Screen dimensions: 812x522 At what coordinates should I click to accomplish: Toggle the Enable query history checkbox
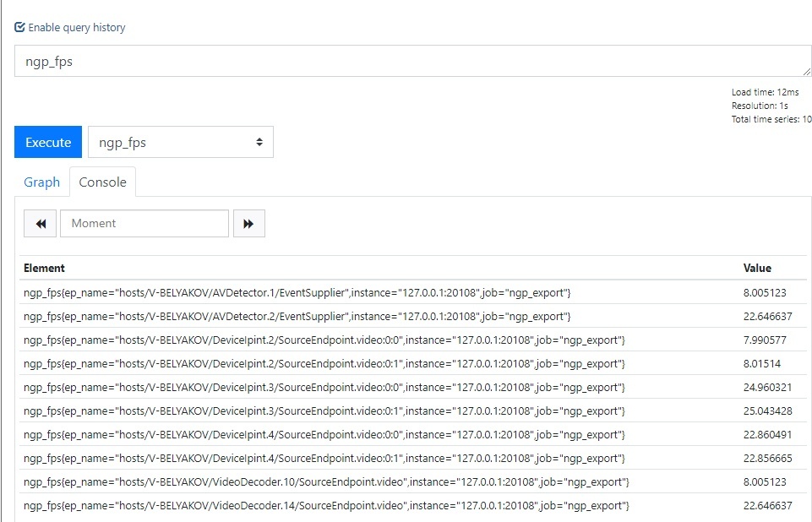[x=20, y=27]
